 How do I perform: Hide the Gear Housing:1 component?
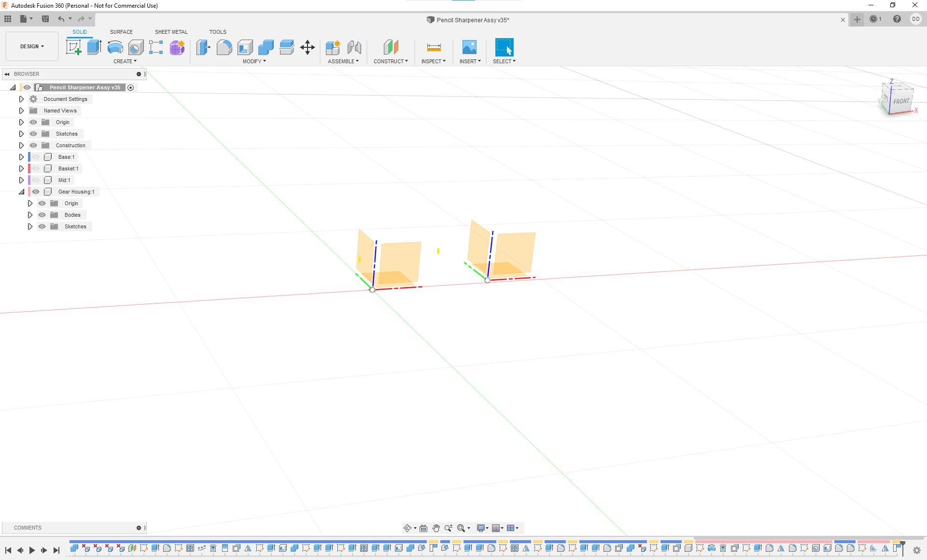[36, 192]
